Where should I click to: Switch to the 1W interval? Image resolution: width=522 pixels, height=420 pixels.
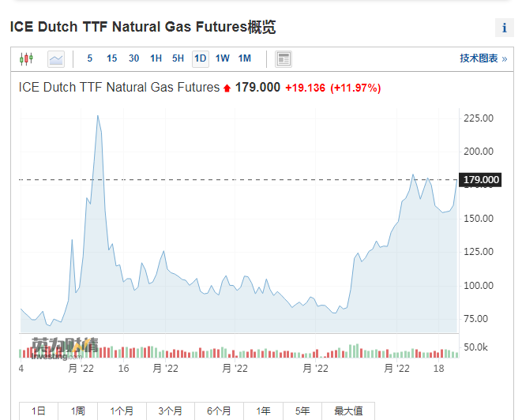pyautogui.click(x=222, y=58)
